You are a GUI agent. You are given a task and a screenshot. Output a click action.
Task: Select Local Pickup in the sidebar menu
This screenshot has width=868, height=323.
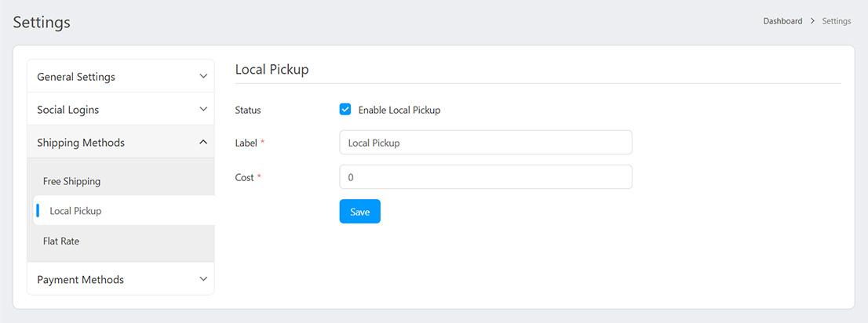click(x=75, y=211)
